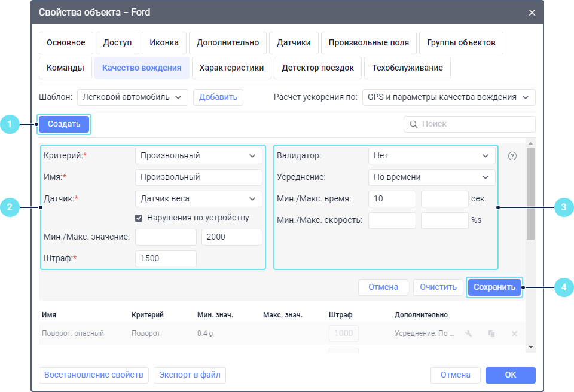Click the Имя input field

point(199,177)
